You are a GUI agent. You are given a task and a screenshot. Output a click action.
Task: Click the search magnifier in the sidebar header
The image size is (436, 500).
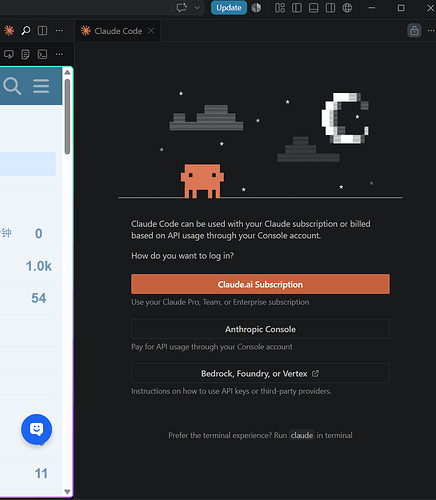click(x=26, y=31)
